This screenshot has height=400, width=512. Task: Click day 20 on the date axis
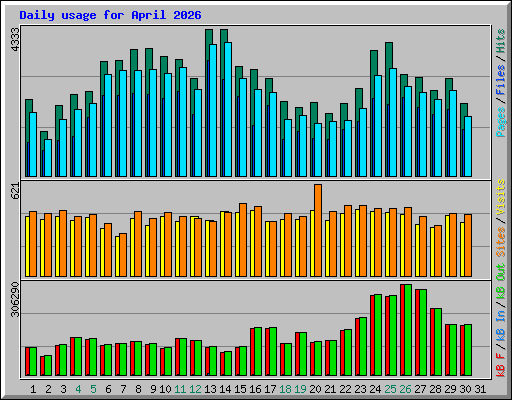[315, 389]
